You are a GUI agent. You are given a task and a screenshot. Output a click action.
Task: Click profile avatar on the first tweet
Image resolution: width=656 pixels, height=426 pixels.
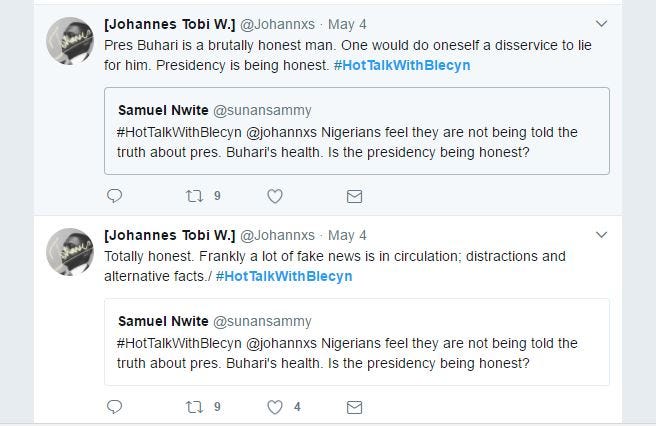click(71, 42)
